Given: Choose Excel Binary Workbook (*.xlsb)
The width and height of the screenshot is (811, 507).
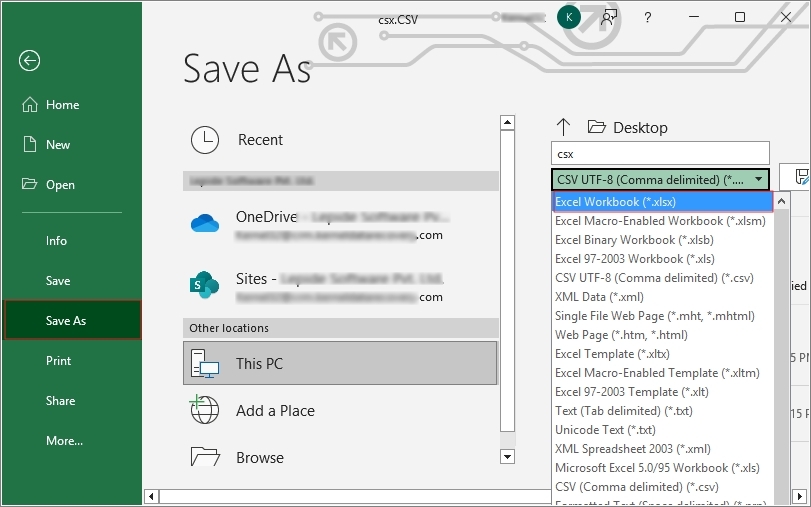Looking at the screenshot, I should 663,240.
